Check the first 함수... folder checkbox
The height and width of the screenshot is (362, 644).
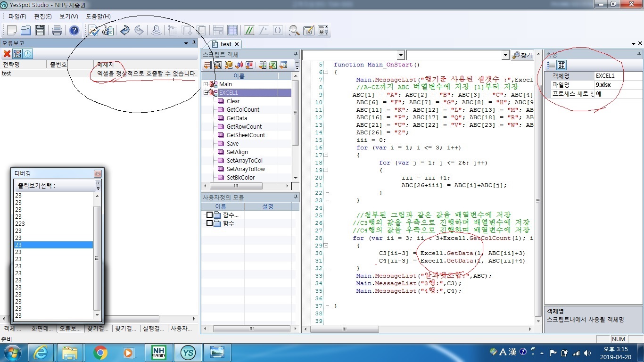210,215
